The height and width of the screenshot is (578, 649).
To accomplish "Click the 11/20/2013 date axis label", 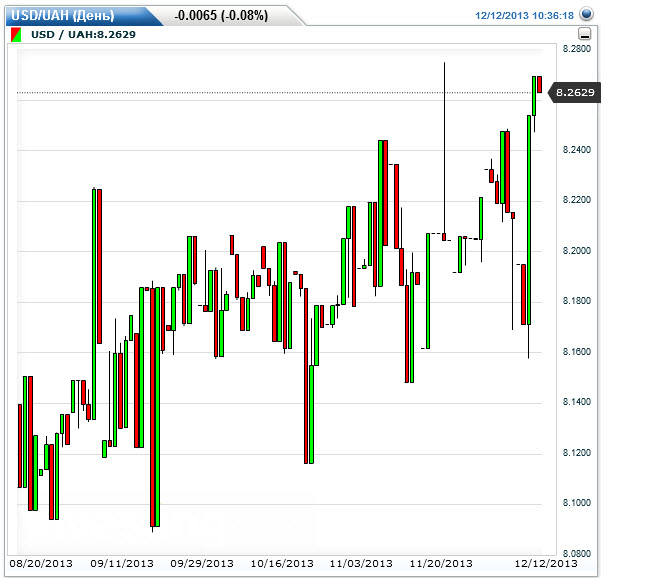I will (441, 564).
